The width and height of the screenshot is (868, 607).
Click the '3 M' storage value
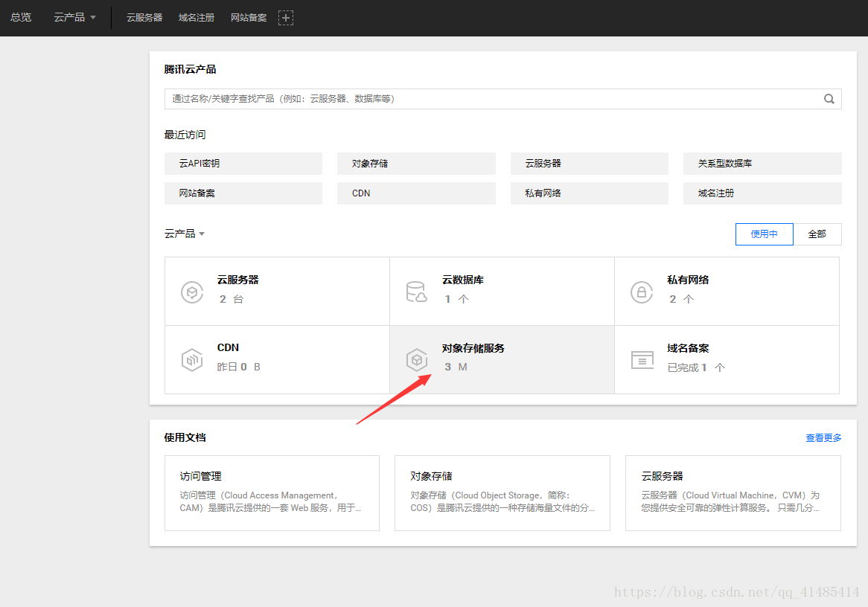[456, 367]
